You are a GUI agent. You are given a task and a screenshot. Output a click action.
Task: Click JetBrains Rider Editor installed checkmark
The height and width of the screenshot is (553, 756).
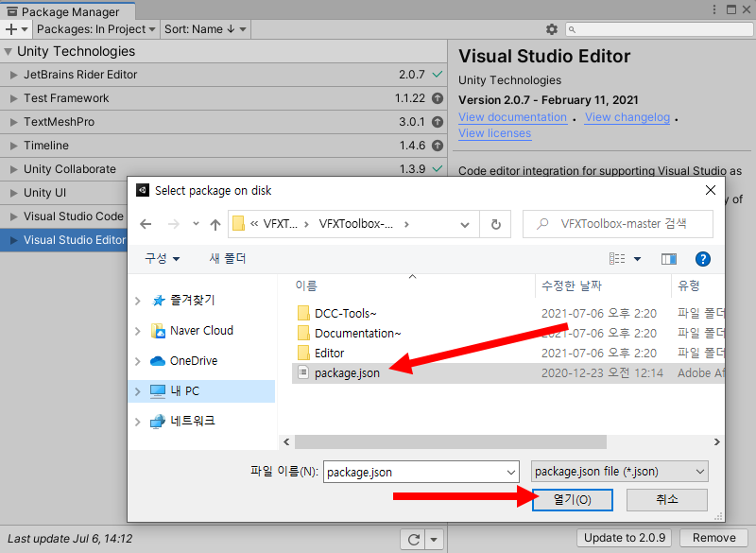tap(438, 75)
